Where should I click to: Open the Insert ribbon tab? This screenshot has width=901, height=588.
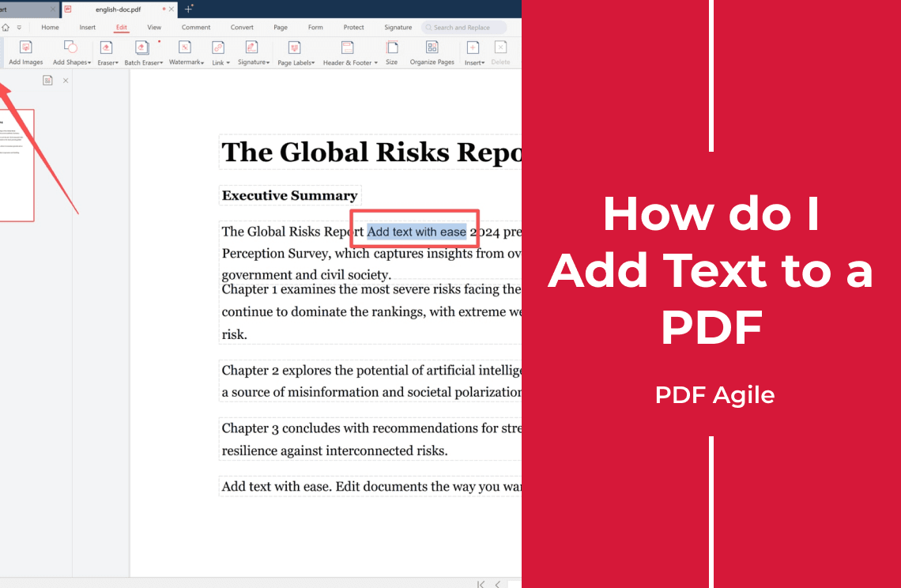(x=88, y=27)
